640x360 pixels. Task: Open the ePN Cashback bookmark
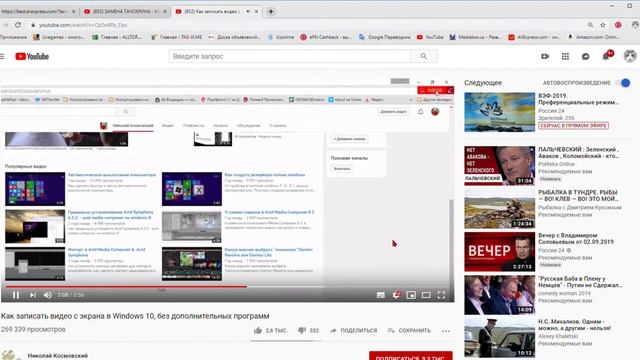tap(326, 37)
